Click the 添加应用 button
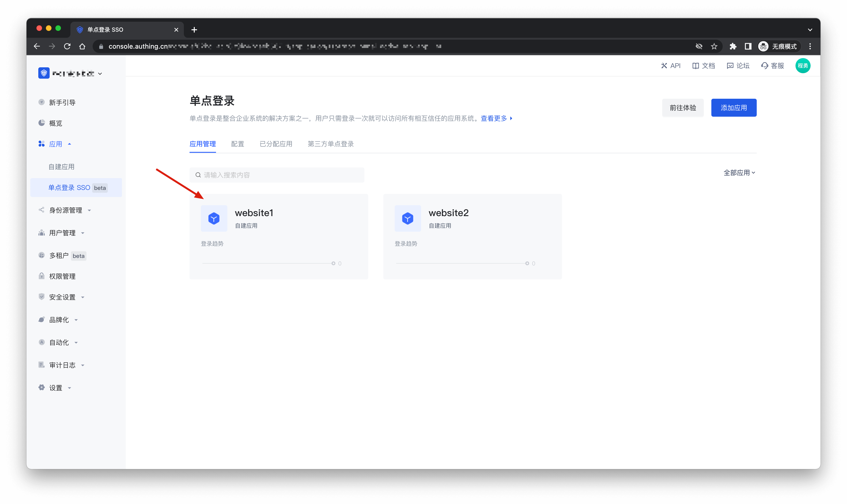This screenshot has height=504, width=847. [x=734, y=108]
